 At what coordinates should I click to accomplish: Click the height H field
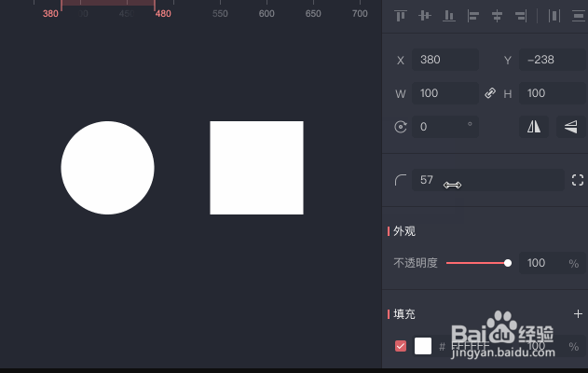(x=554, y=93)
